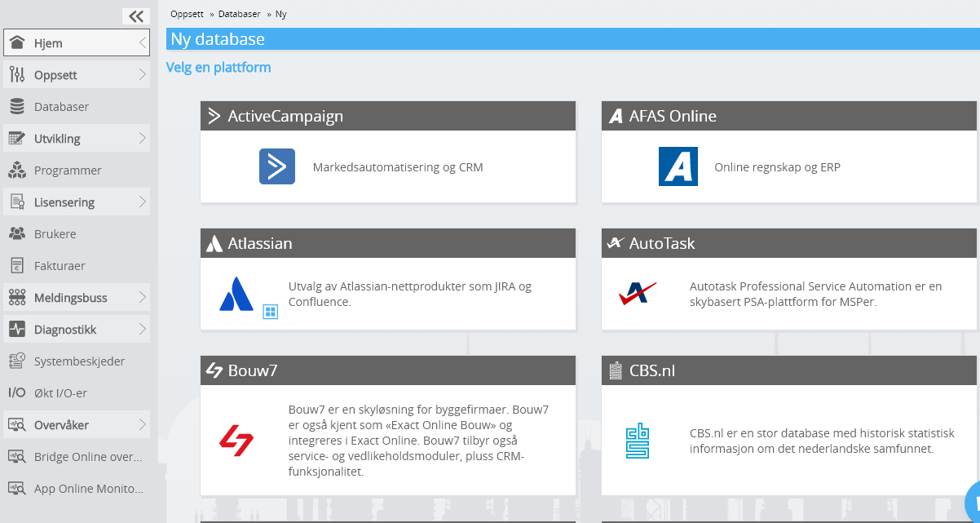Click the Programmer cubes icon
This screenshot has width=980, height=523.
(17, 171)
